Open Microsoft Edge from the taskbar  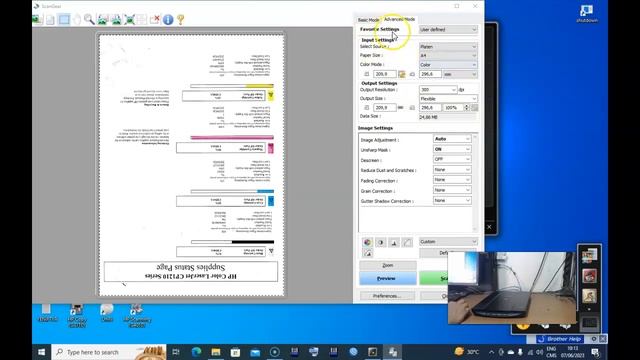(x=196, y=352)
